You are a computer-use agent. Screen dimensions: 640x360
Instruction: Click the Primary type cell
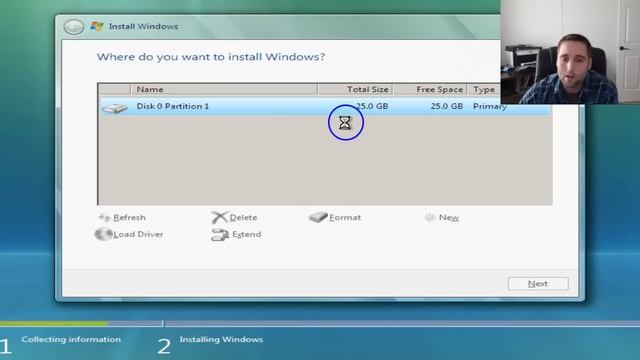pyautogui.click(x=489, y=107)
